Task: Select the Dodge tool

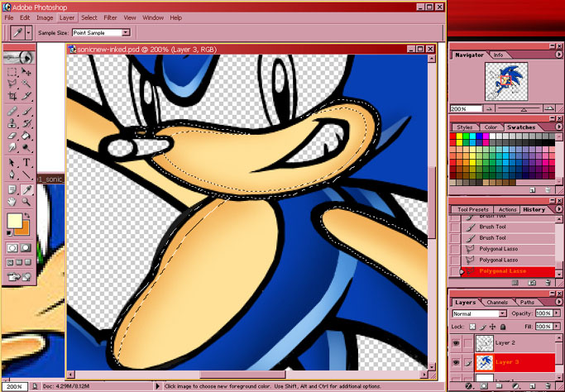Action: tap(26, 148)
